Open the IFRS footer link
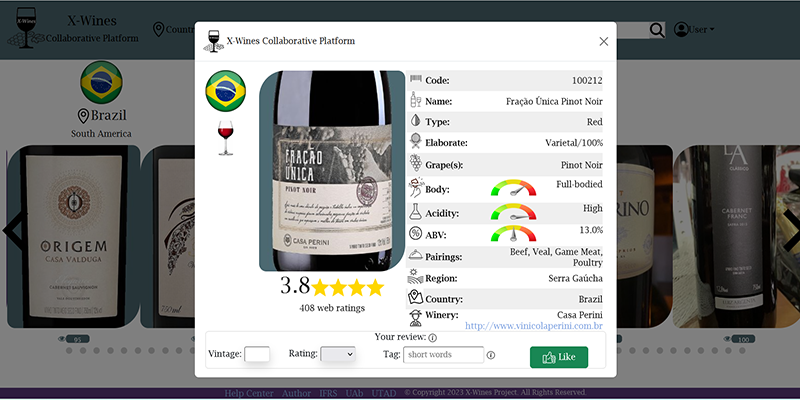800x400 pixels. pos(329,393)
